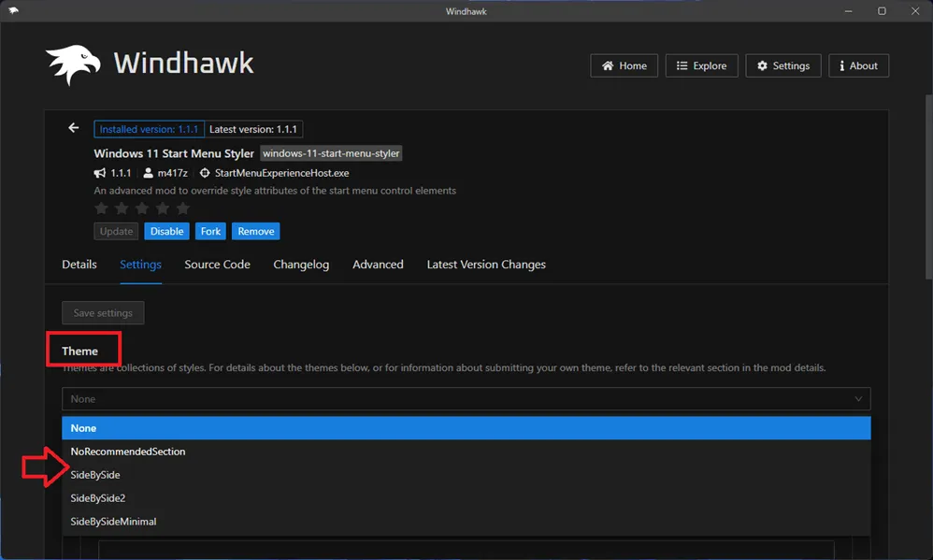
Task: Click the m417z author user icon
Action: pos(148,173)
